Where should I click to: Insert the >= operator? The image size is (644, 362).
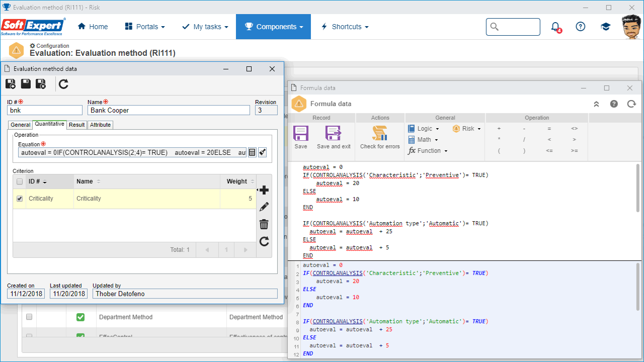[x=575, y=151]
